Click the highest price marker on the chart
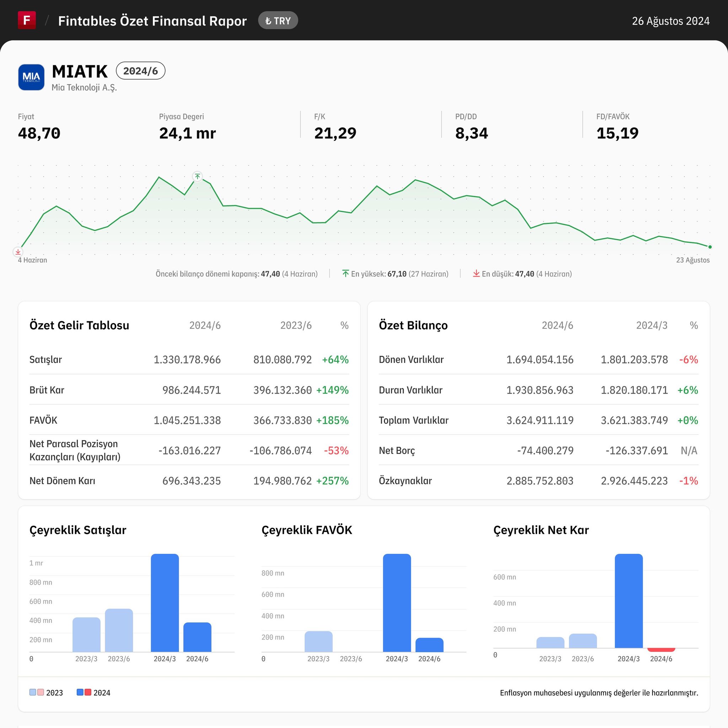Screen dimensions: 728x728 pos(197,176)
